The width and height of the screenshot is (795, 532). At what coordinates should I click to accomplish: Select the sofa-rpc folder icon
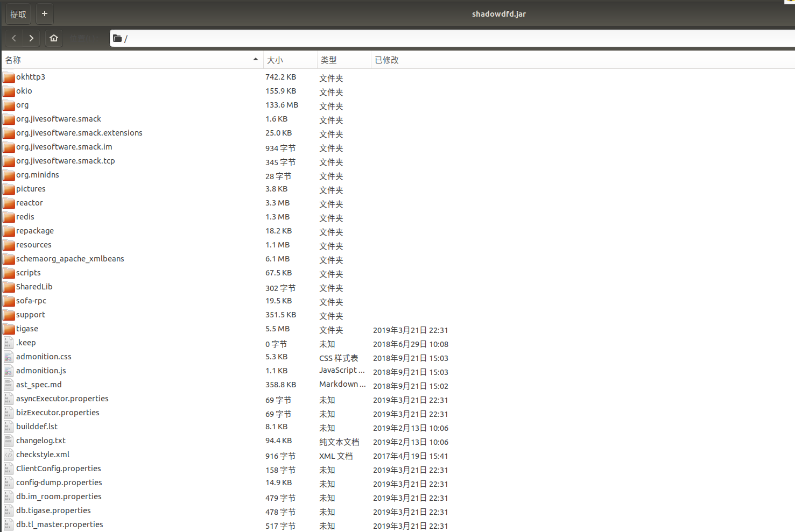9,301
